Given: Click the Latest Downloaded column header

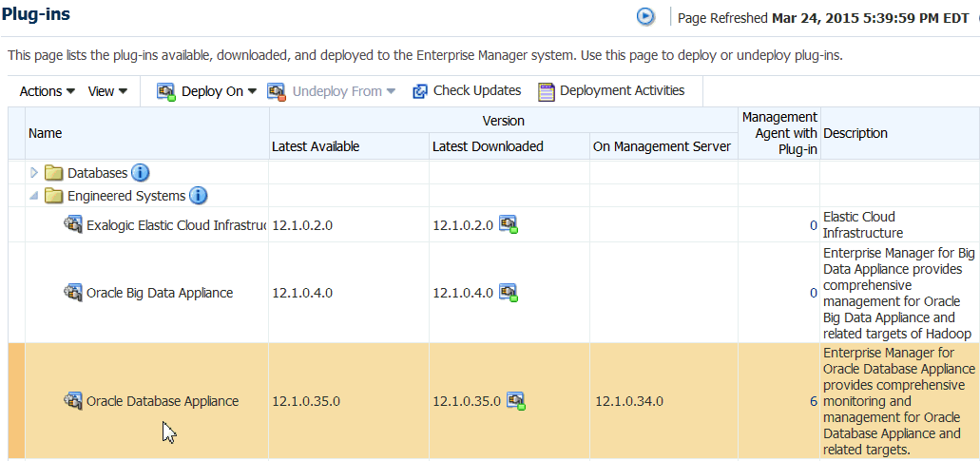Looking at the screenshot, I should [488, 146].
